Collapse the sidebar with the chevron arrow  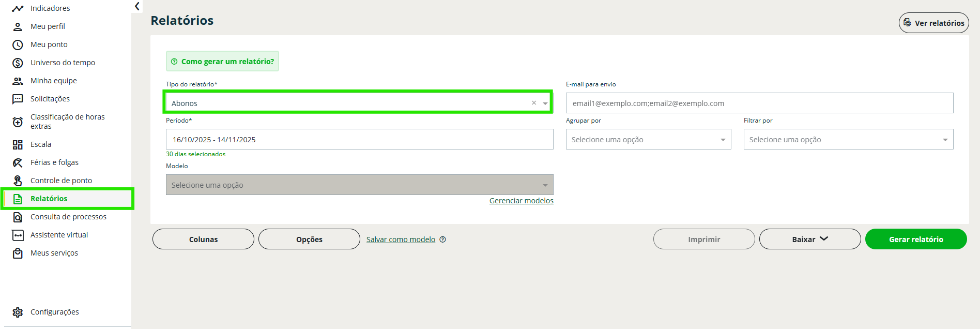(137, 6)
